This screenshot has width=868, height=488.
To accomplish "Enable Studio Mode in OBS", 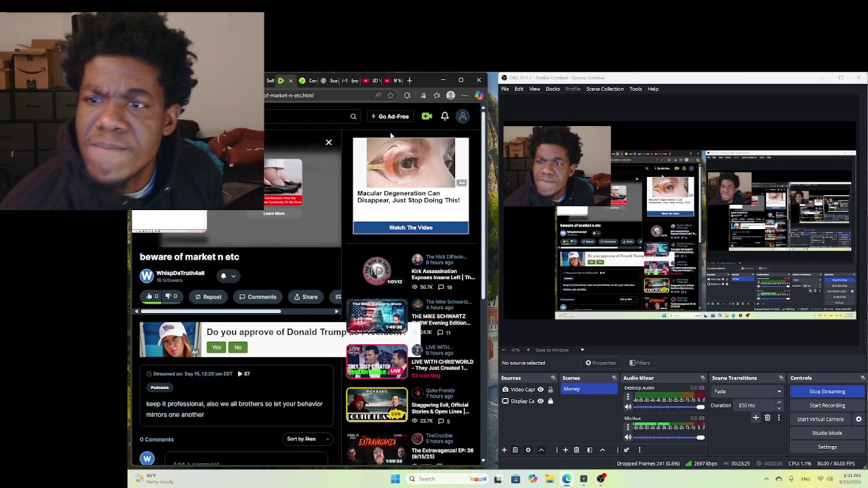I will pyautogui.click(x=827, y=433).
